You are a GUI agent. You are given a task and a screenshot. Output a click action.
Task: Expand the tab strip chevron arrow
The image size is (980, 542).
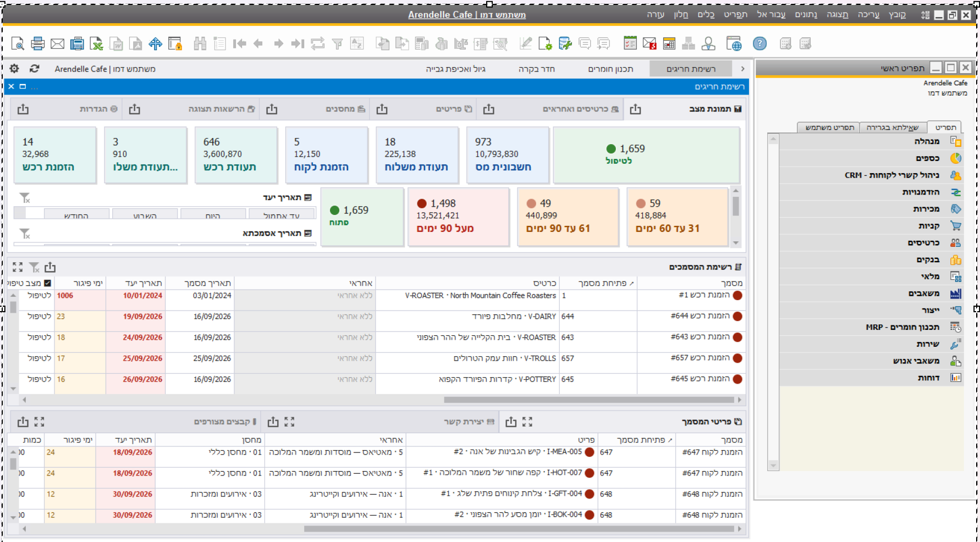pos(742,69)
